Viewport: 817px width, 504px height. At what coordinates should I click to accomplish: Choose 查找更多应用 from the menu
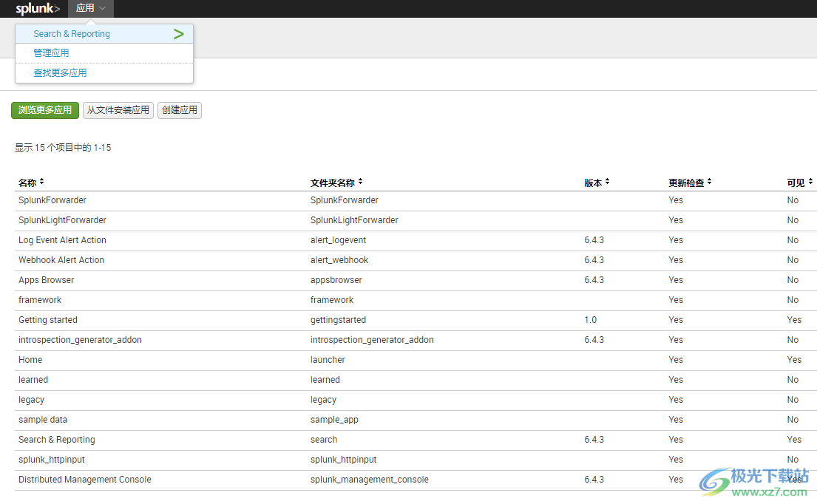click(60, 73)
